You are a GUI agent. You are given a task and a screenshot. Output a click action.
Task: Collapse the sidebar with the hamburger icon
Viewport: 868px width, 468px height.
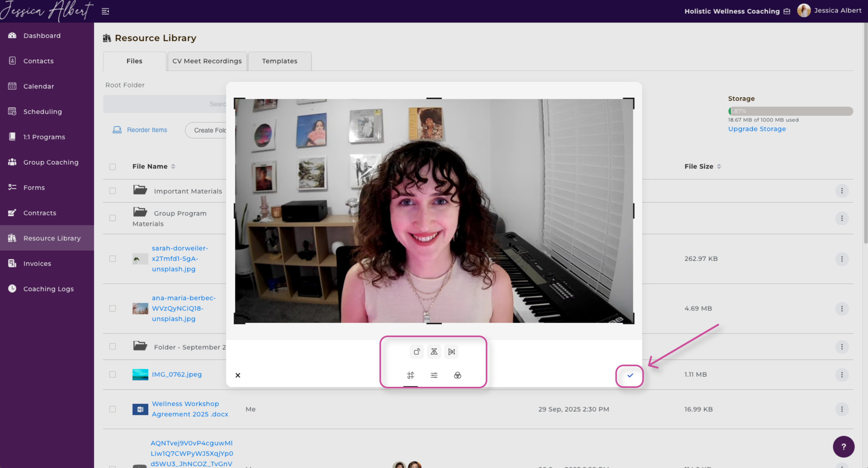point(105,11)
